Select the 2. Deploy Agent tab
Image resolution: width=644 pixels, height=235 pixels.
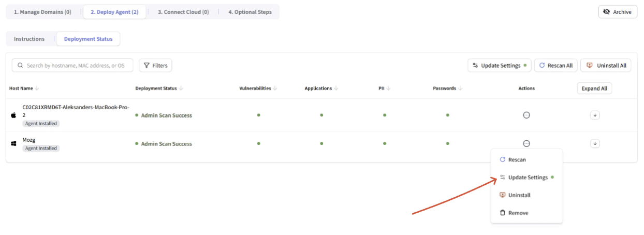coord(114,12)
